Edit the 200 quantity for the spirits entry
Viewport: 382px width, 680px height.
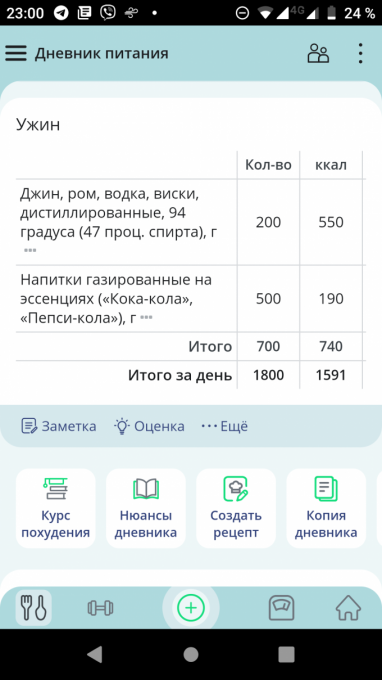click(x=268, y=222)
